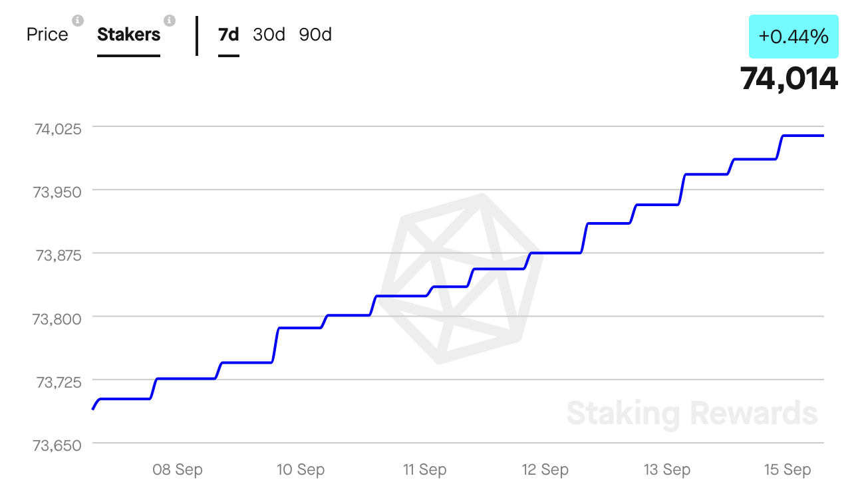Click the 15 Sep date label
Viewport: 858px width, 504px height.
pyautogui.click(x=787, y=470)
